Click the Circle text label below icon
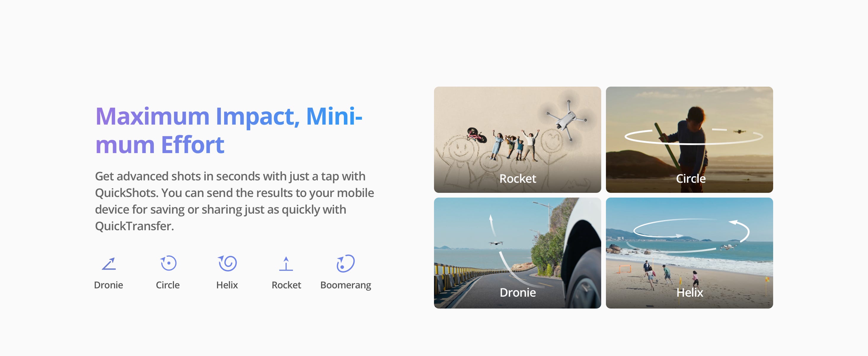Viewport: 868px width, 356px height. 168,285
